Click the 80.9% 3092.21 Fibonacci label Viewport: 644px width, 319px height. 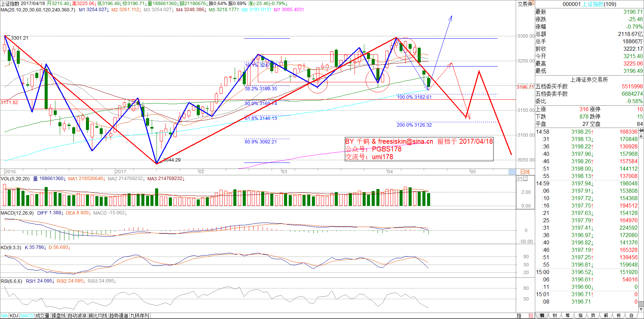point(261,142)
